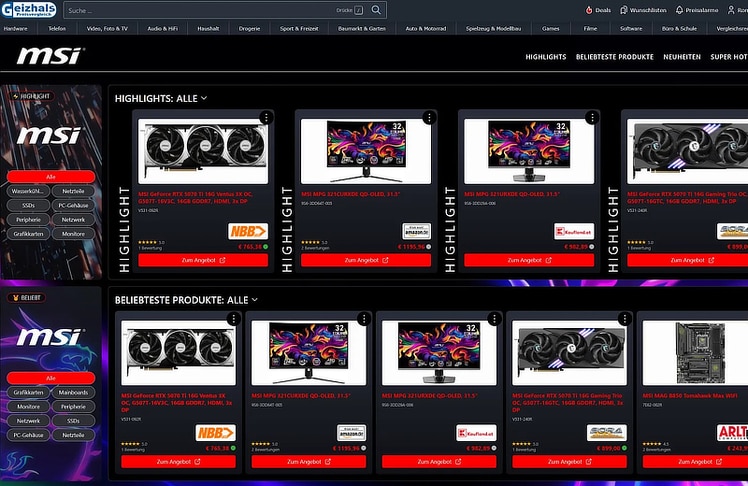Open options menu of Highlights RTX 5070 Ti Ventus card

pyautogui.click(x=266, y=117)
